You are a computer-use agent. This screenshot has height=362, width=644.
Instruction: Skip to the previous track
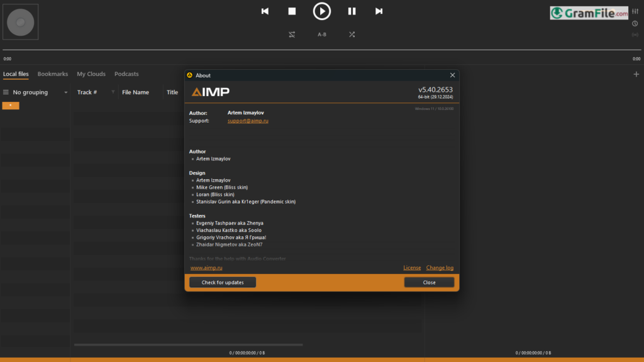pos(265,11)
